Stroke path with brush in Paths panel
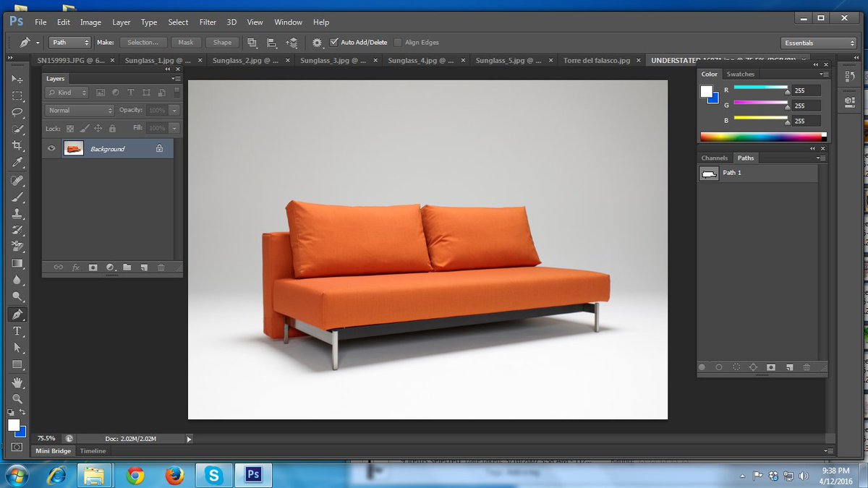Screen dimensions: 868x488 click(719, 367)
